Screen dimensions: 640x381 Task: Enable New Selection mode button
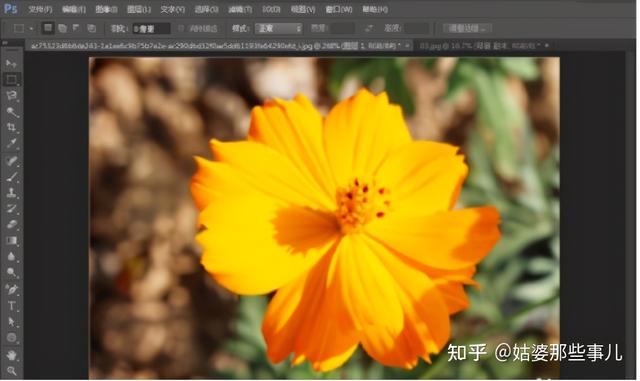(48, 28)
